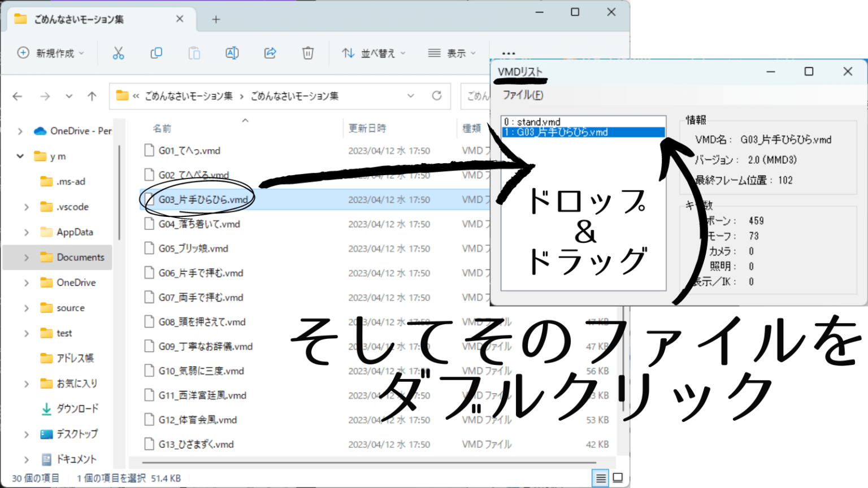Click the Share icon in the toolbar
The image size is (868, 488).
point(270,53)
